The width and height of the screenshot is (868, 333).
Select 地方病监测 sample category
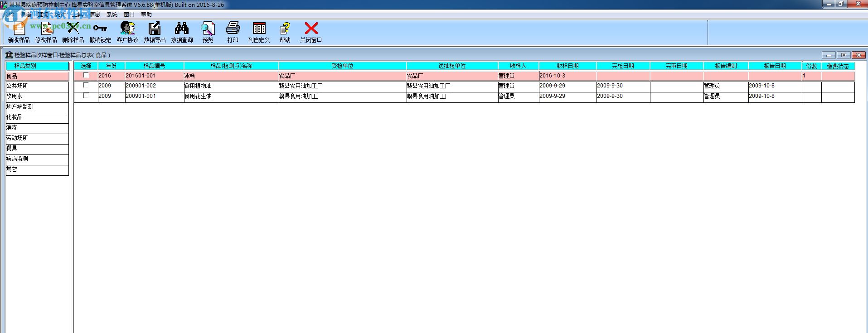(x=37, y=107)
